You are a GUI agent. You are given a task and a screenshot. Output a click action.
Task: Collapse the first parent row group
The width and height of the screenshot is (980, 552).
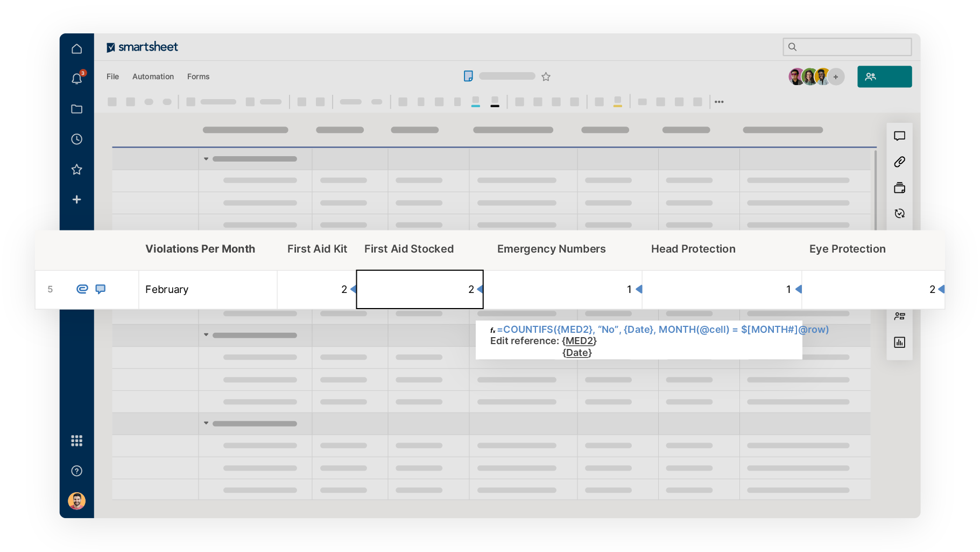tap(206, 159)
